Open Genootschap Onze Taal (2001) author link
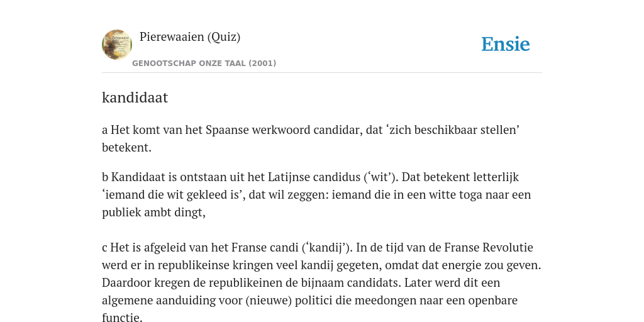The width and height of the screenshot is (644, 322). 204,64
